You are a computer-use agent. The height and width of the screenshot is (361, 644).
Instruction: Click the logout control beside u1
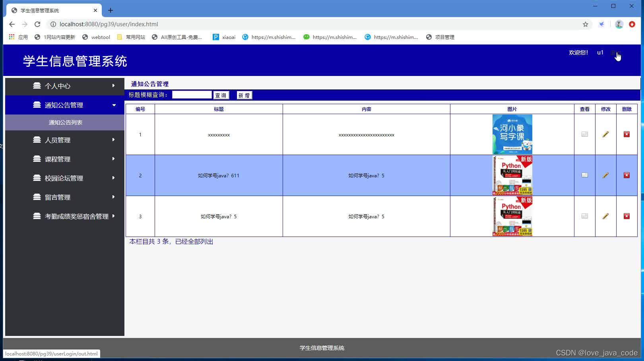(x=615, y=52)
